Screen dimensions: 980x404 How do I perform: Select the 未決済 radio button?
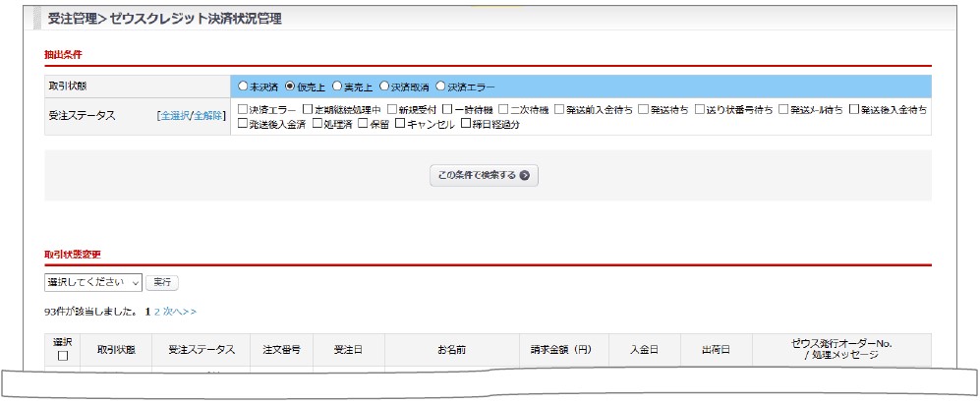pyautogui.click(x=243, y=87)
